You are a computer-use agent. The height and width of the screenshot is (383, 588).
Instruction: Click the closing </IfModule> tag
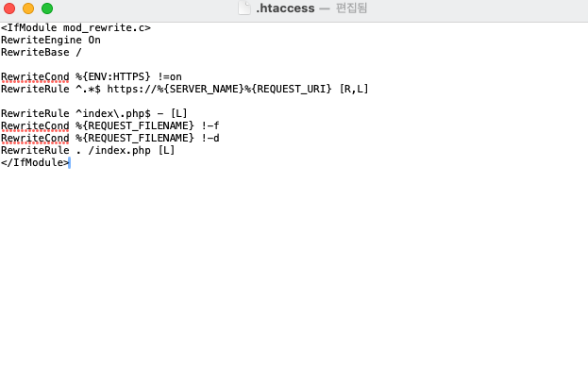[35, 162]
